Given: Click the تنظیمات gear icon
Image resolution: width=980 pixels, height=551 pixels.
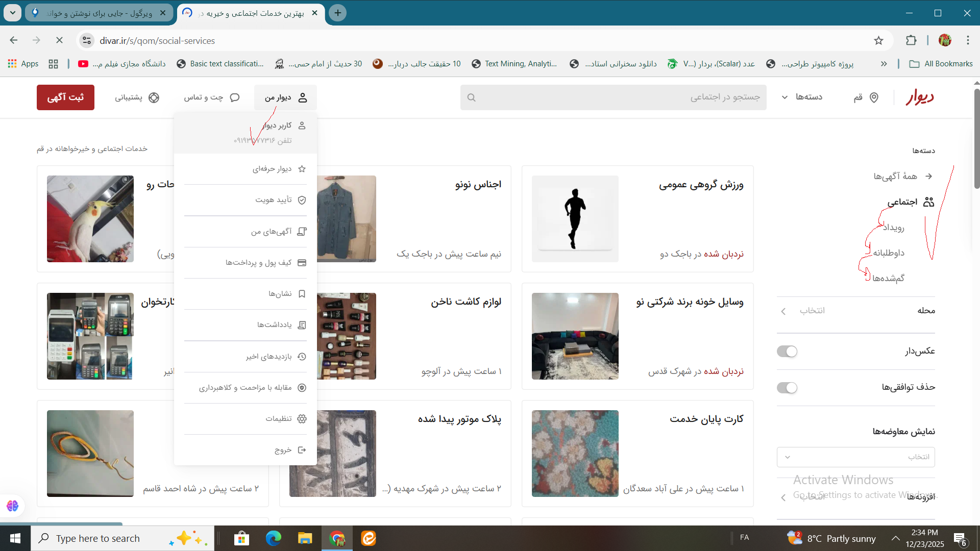Looking at the screenshot, I should [x=302, y=419].
